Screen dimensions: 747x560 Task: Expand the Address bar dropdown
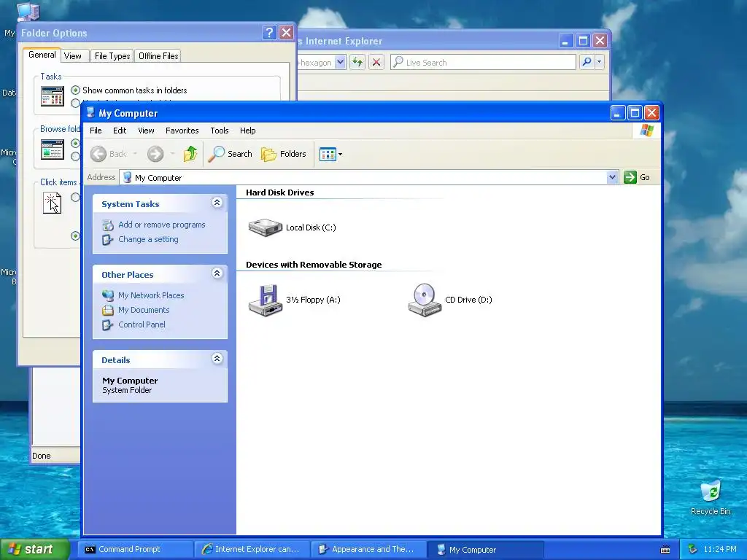[x=612, y=178]
